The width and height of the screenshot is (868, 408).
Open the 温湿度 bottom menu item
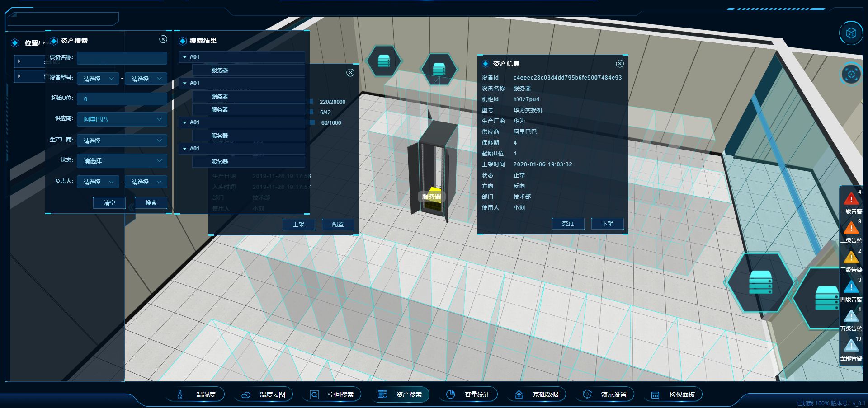(x=198, y=394)
